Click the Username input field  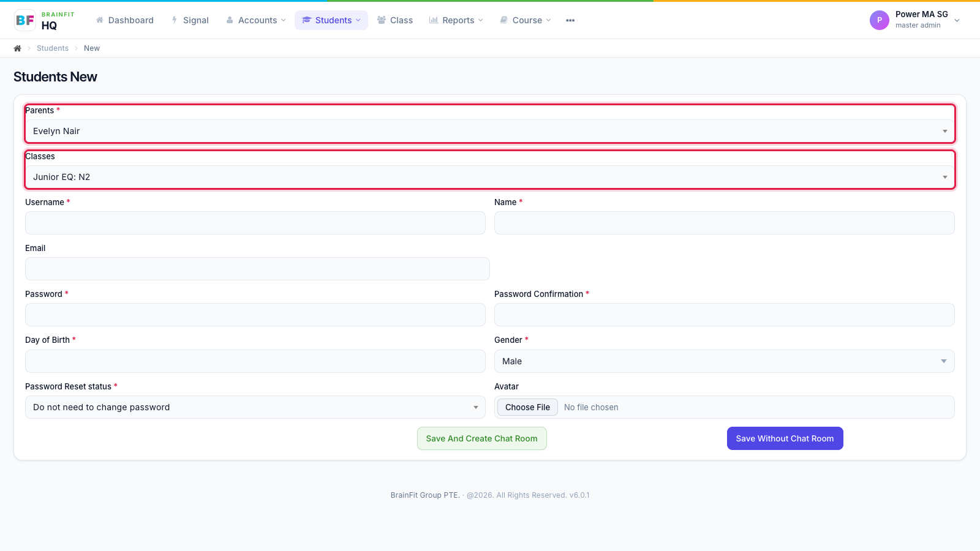(255, 223)
